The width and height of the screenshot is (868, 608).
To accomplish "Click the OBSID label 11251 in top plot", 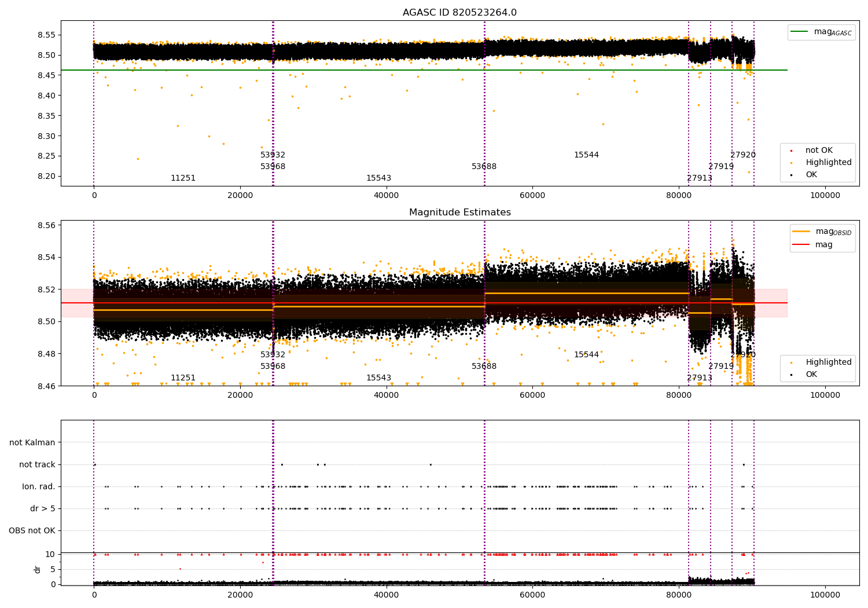I will pos(183,178).
